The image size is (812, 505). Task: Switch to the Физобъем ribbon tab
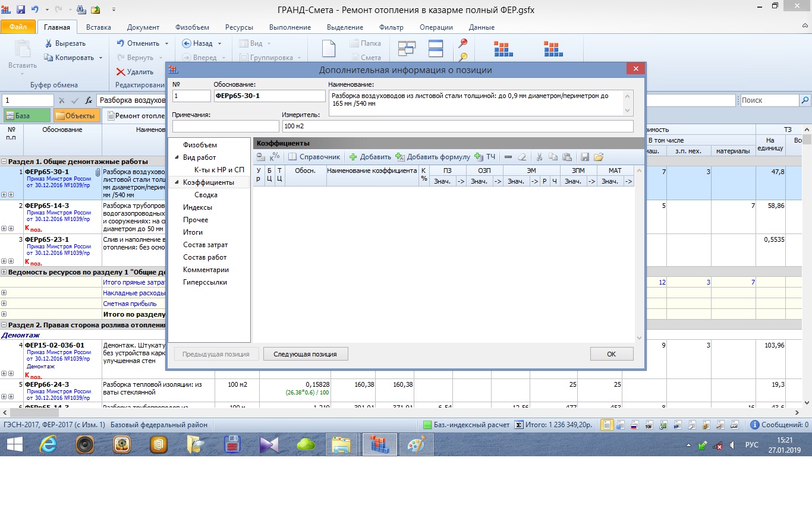[192, 27]
